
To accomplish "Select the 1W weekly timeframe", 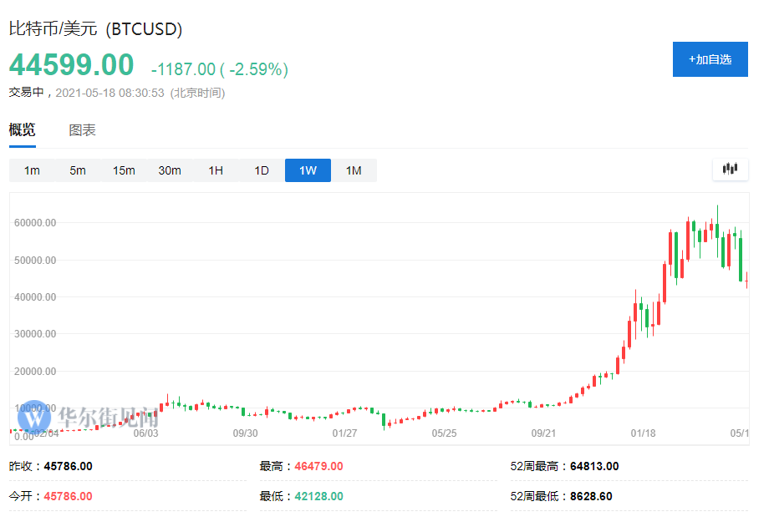I will point(308,170).
